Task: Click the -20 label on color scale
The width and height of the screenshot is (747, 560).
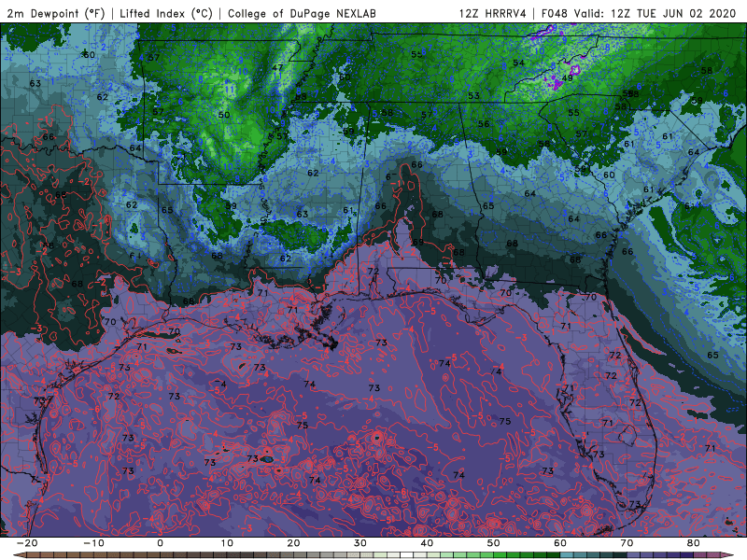Action: coord(27,543)
